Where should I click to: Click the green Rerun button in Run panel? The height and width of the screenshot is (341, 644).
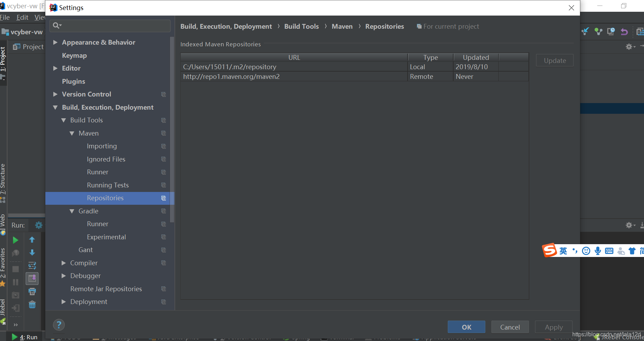[15, 240]
